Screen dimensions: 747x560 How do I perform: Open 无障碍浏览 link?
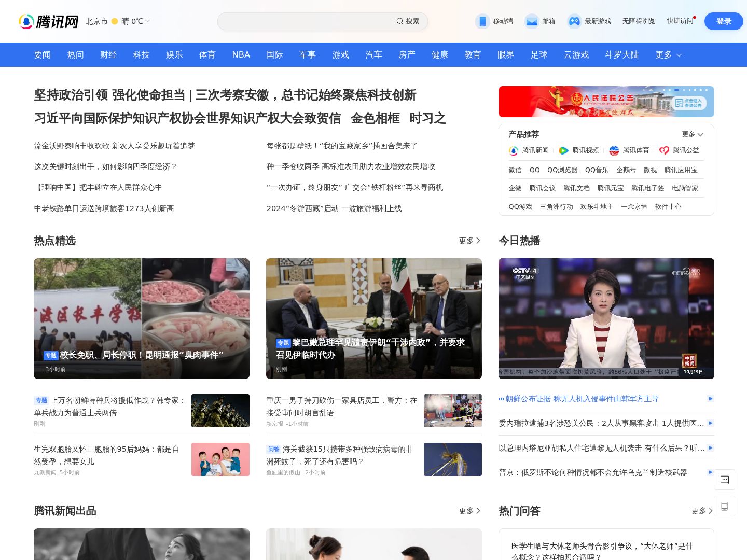pos(639,21)
